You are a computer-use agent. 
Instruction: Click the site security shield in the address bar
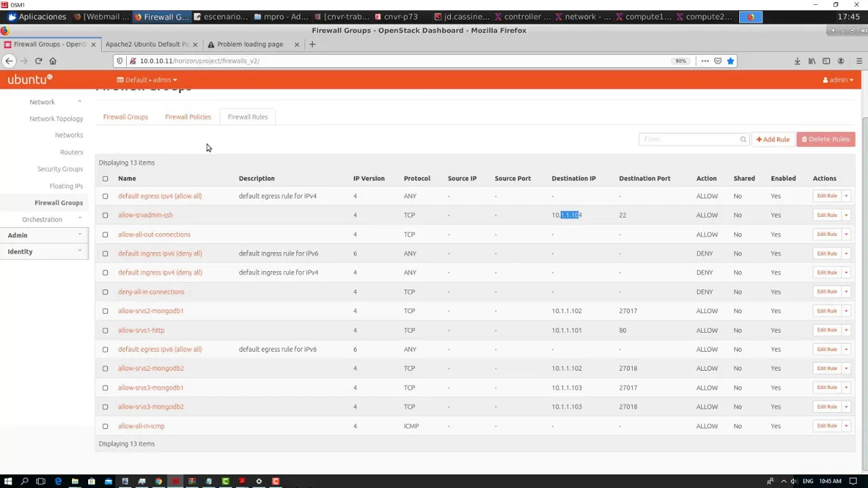[x=120, y=61]
